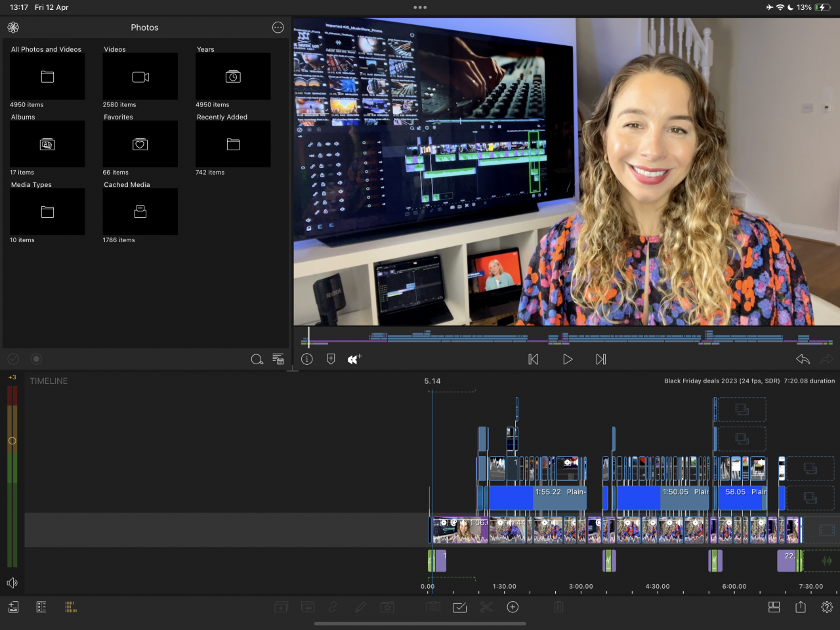Toggle the track headers view
Viewport: 840px width, 630px height.
41,607
